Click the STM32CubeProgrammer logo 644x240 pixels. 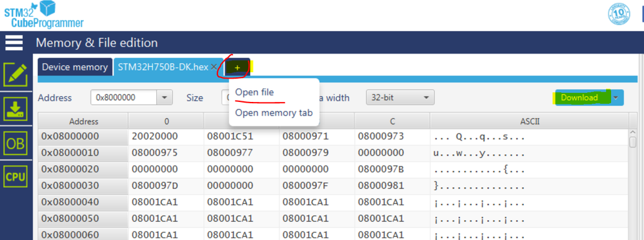pyautogui.click(x=43, y=15)
